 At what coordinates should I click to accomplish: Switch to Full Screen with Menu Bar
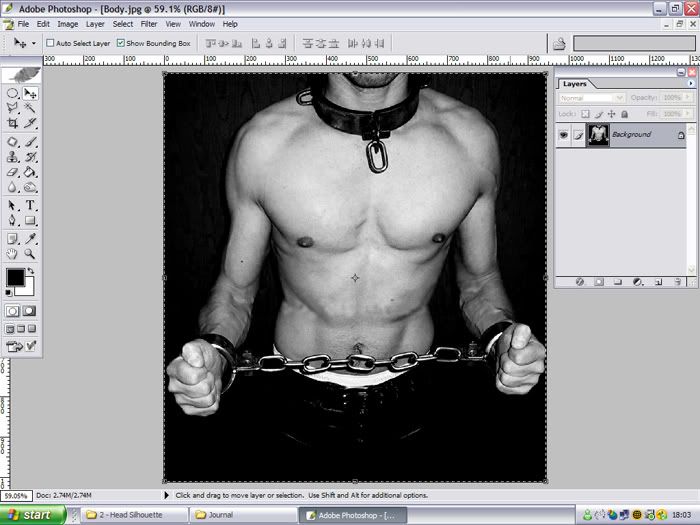[21, 329]
